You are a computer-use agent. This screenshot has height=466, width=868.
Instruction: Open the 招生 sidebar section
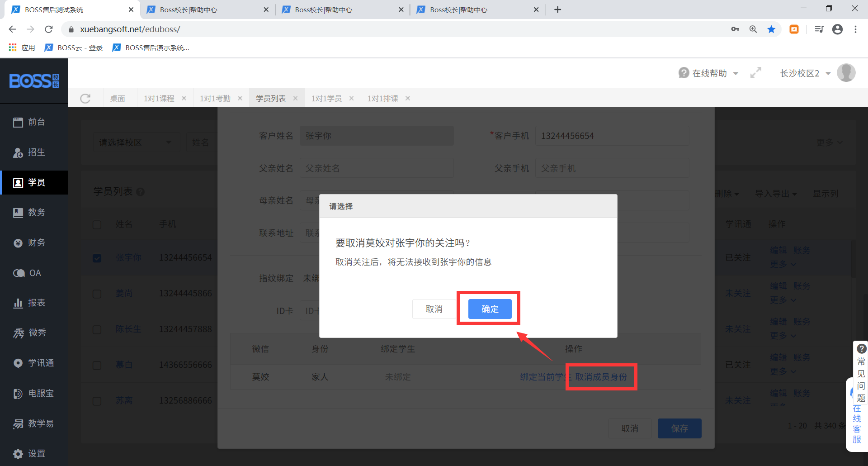34,152
